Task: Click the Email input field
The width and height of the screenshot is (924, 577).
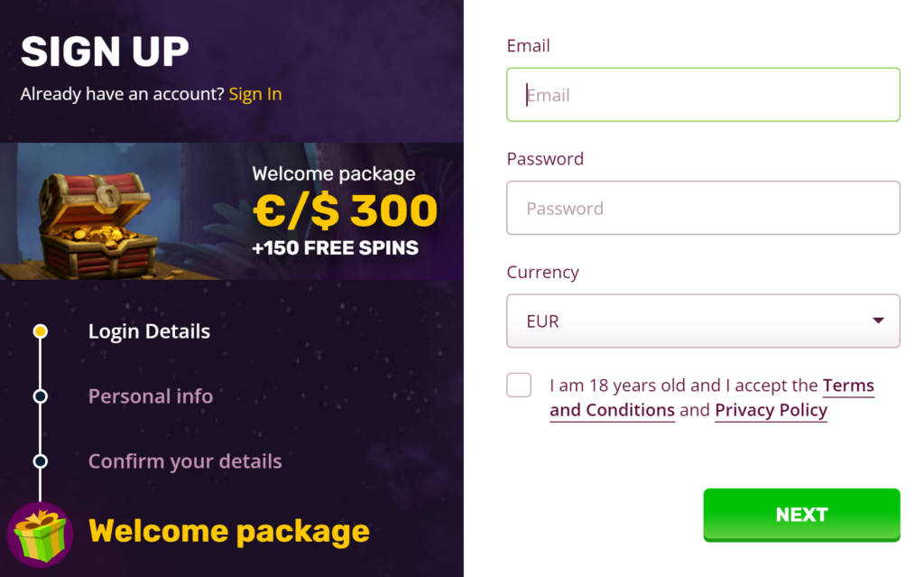Action: 703,94
